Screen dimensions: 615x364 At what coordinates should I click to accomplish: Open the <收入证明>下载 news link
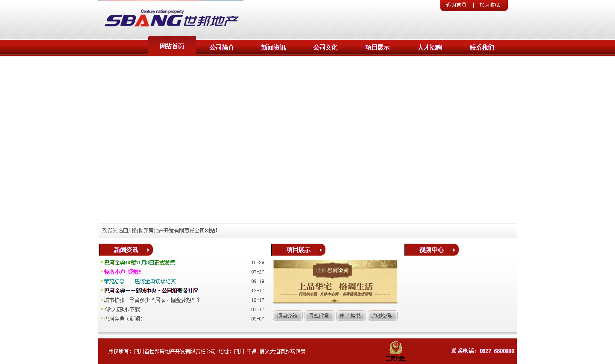tap(122, 310)
